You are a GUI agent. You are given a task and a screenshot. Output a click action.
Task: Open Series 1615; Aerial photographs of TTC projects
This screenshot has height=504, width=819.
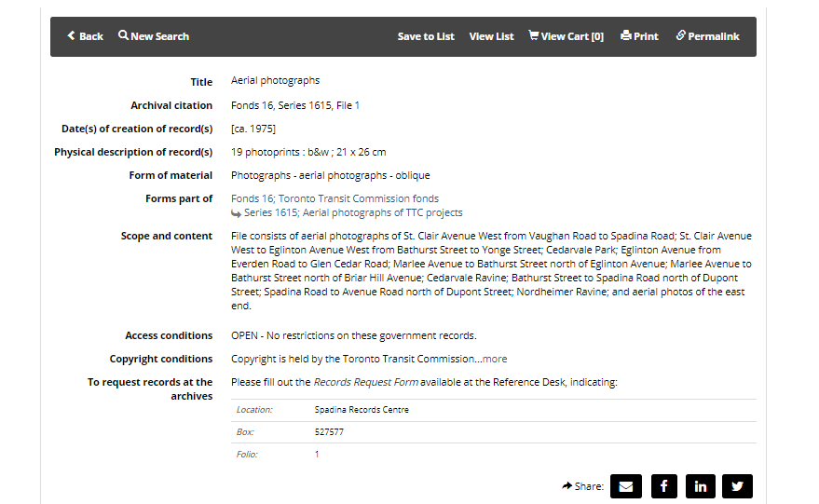click(x=353, y=212)
